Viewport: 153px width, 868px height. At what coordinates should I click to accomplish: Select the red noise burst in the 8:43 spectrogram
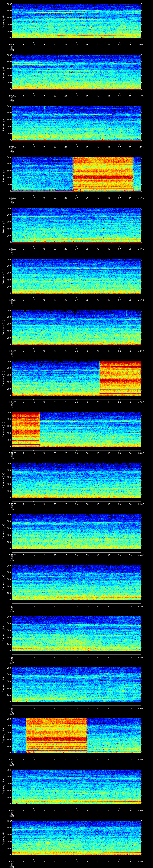coord(56,735)
